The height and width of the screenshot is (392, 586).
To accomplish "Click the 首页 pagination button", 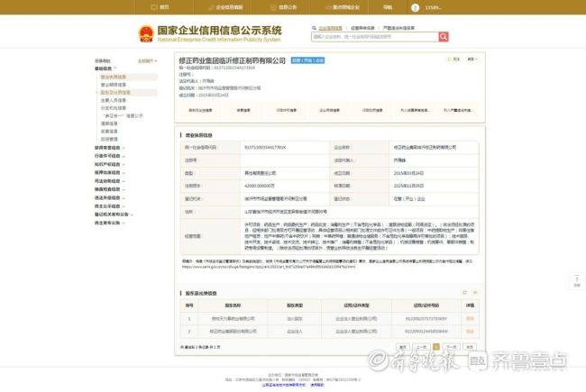I will pos(403,347).
